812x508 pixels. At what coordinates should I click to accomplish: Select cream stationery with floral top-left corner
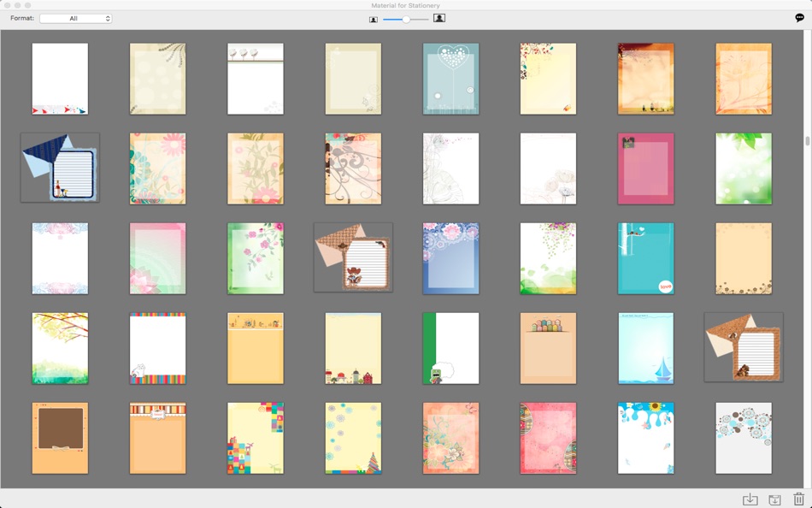(x=548, y=79)
